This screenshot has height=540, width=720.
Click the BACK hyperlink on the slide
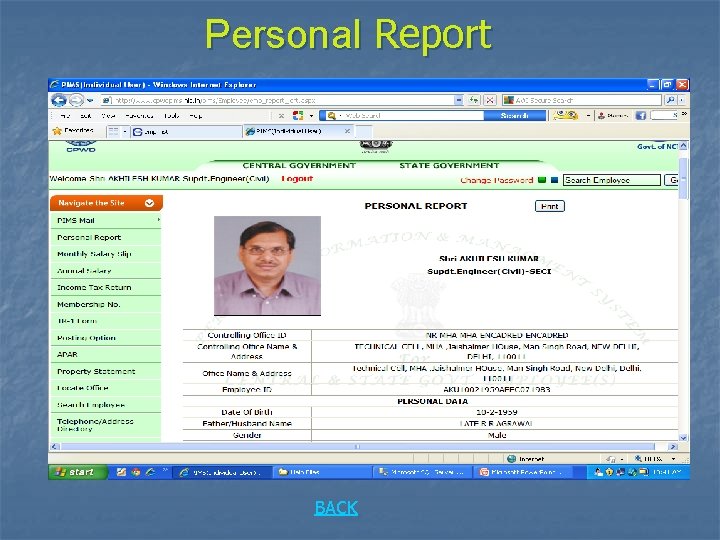click(x=336, y=508)
